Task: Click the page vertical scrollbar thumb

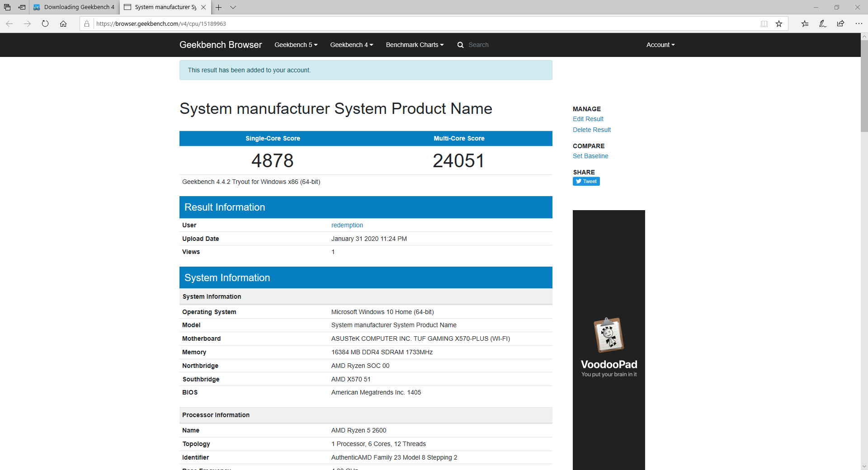Action: click(x=864, y=86)
